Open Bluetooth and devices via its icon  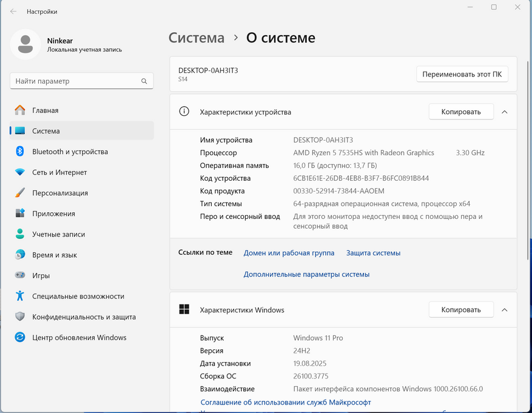(x=20, y=152)
